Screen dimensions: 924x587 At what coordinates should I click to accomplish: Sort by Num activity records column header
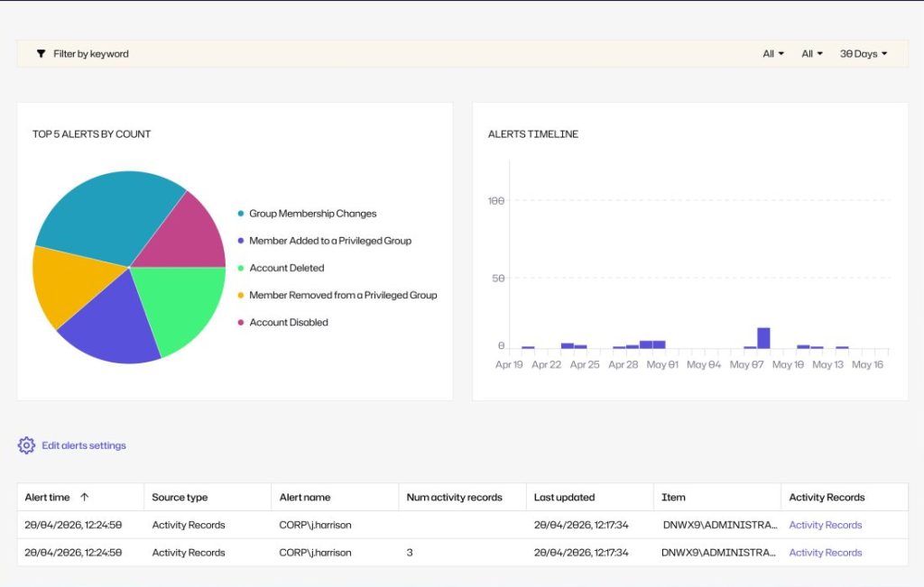coord(455,497)
